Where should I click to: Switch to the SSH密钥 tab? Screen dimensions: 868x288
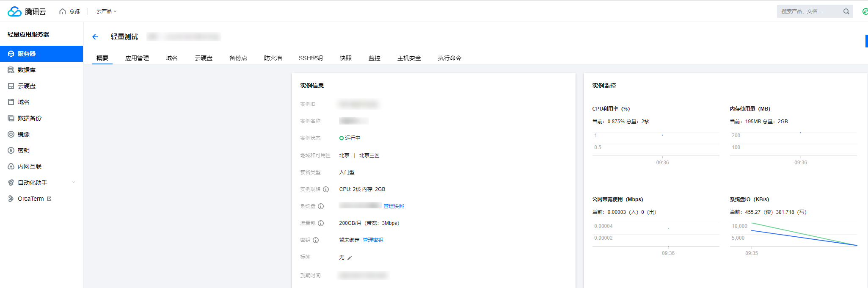point(311,58)
